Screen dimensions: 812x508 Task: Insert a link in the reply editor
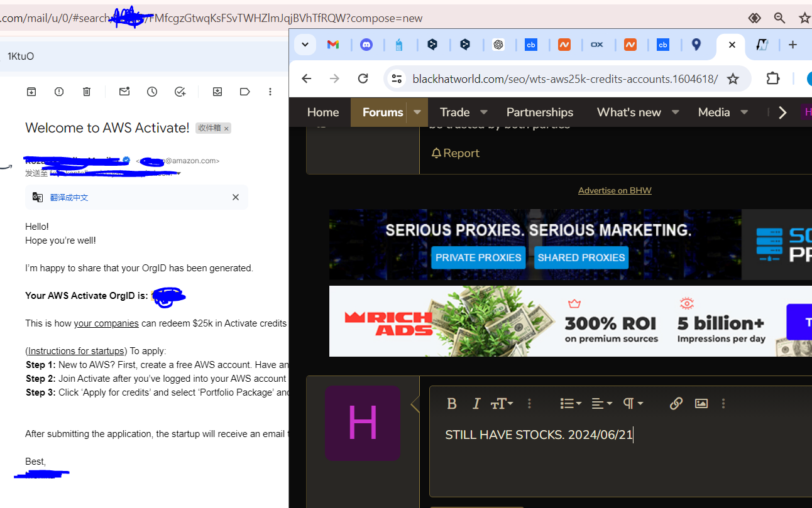click(676, 404)
